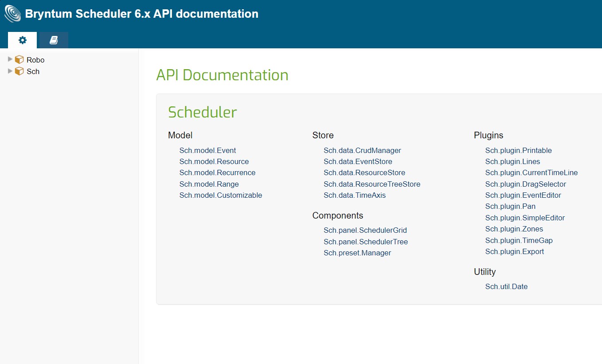Open Sch.data.ResourceTreeStore link

coord(372,184)
